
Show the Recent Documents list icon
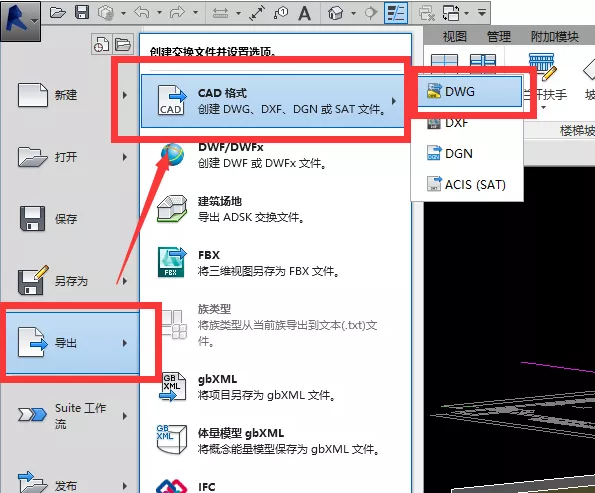pos(101,44)
